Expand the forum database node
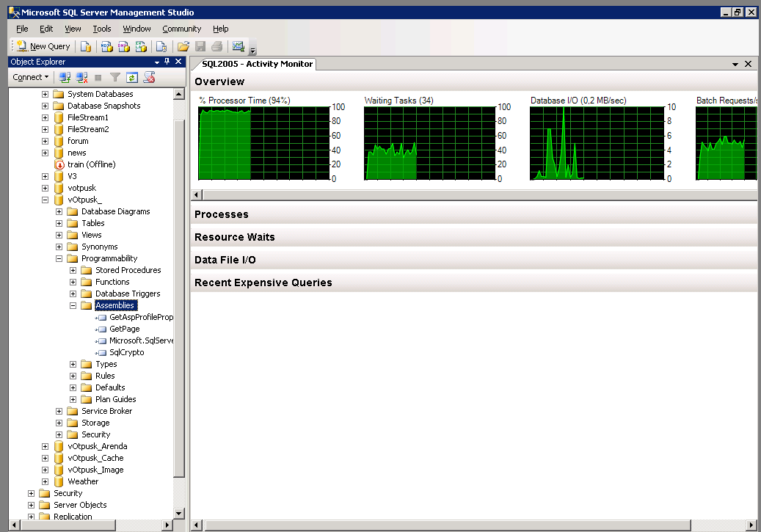Viewport: 761px width, 532px height. (x=45, y=141)
